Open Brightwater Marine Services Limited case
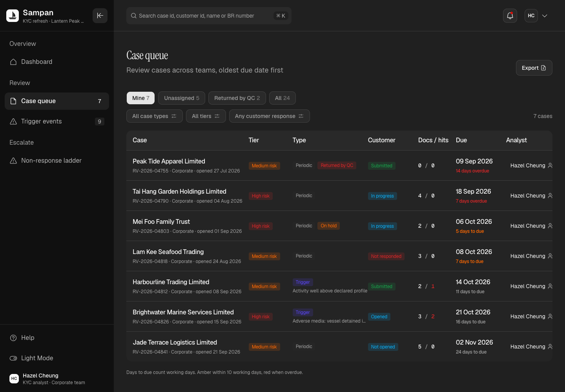The height and width of the screenshot is (392, 565). click(183, 312)
